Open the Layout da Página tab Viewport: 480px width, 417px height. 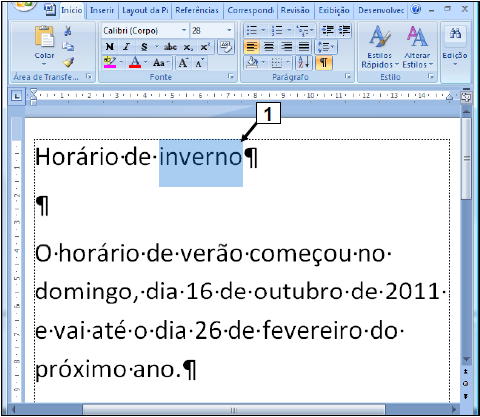pos(145,10)
